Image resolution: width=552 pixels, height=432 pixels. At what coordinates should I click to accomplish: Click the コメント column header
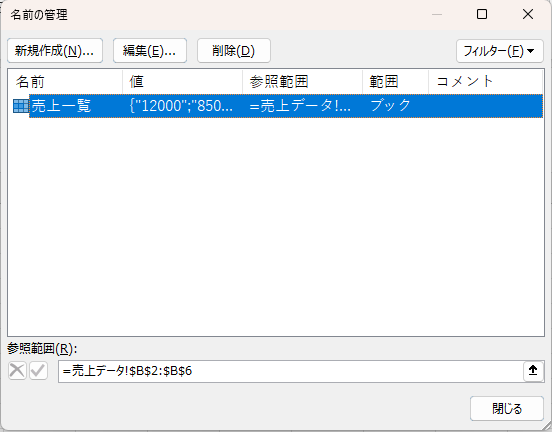pyautogui.click(x=485, y=82)
